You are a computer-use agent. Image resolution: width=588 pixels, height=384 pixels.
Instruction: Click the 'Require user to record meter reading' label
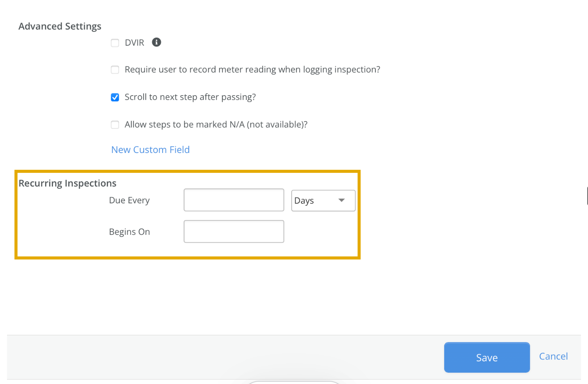(252, 69)
